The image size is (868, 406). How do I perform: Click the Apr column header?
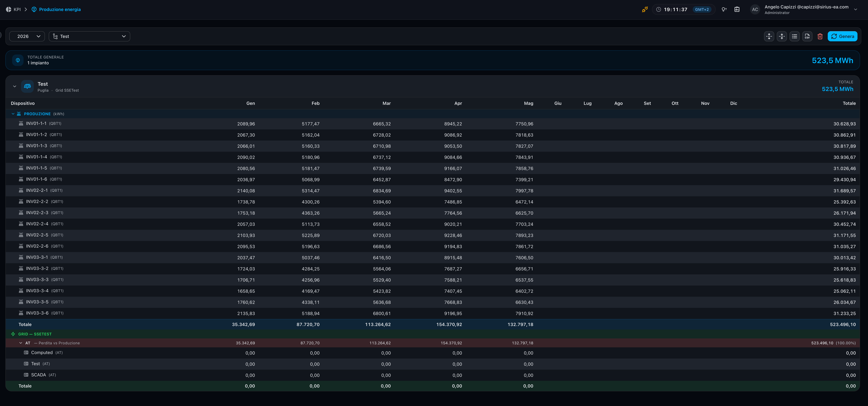click(458, 103)
